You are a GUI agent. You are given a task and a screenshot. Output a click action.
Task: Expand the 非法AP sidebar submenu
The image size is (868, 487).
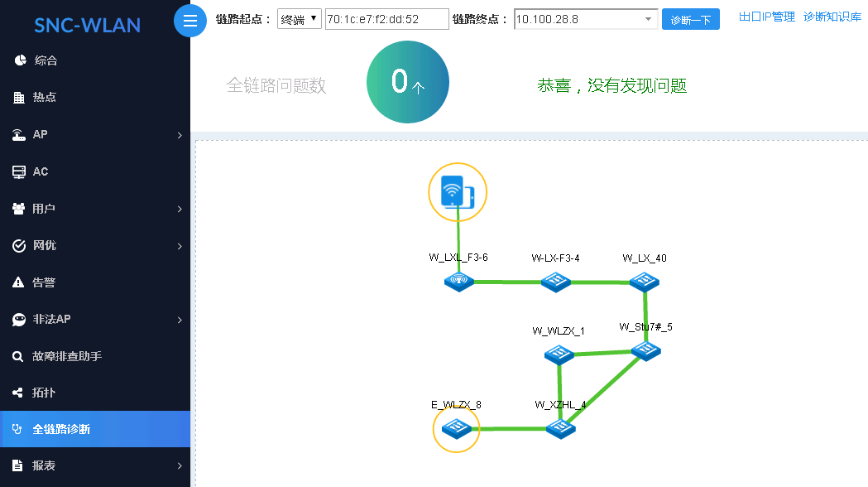tap(95, 320)
